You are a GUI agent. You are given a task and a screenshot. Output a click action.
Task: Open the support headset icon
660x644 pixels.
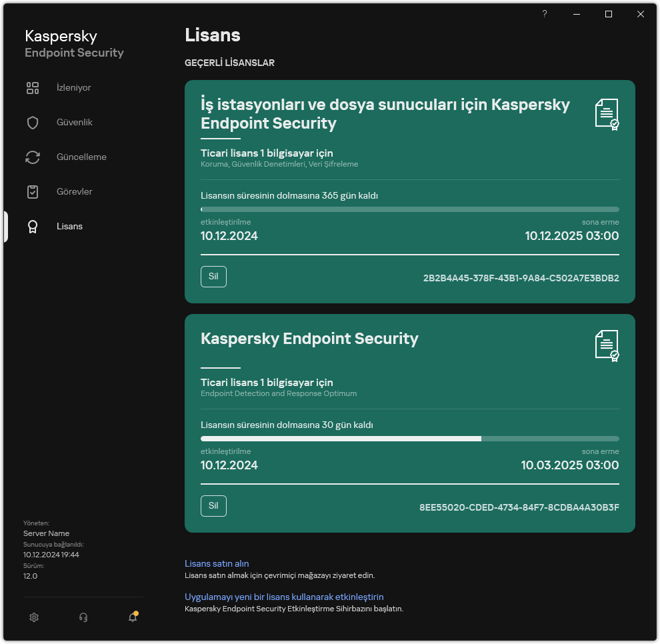(x=83, y=617)
